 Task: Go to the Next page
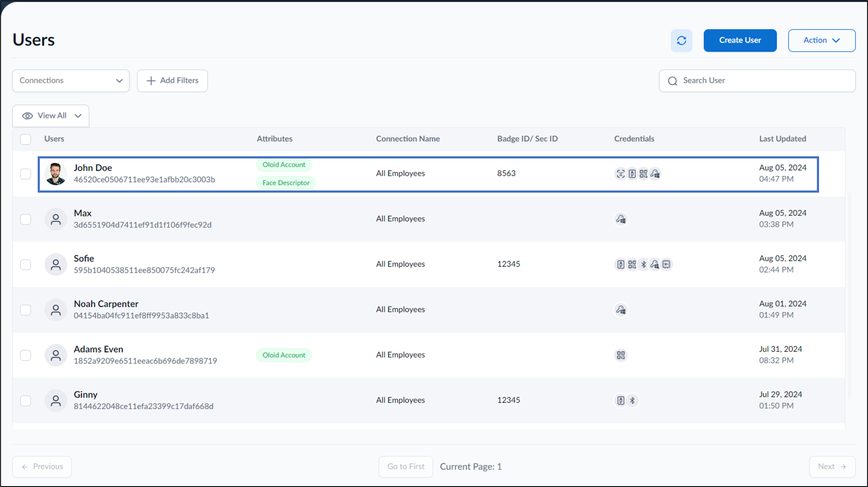832,467
